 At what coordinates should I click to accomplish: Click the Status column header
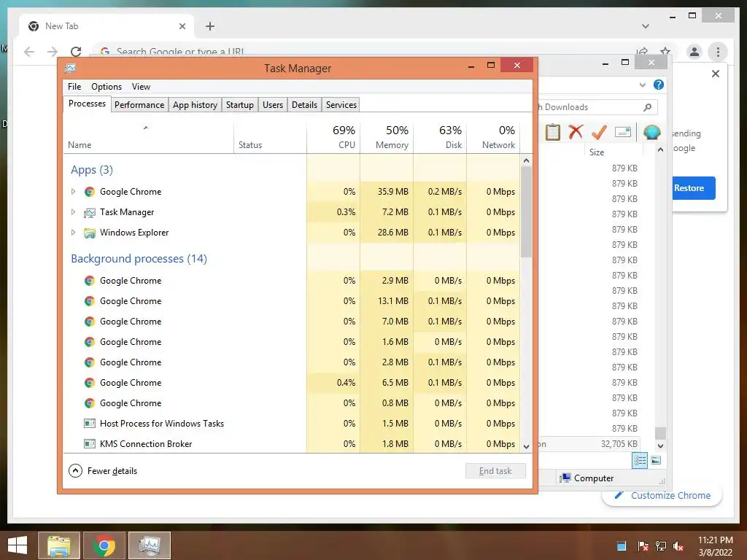(x=270, y=137)
